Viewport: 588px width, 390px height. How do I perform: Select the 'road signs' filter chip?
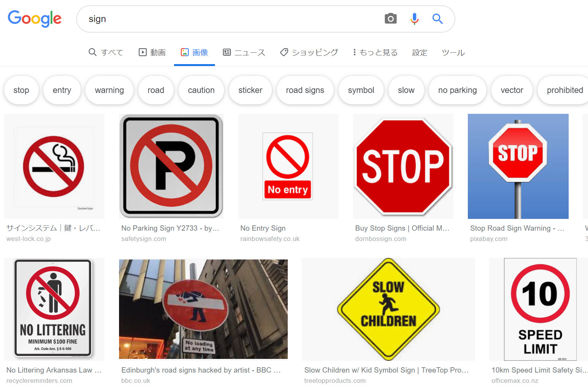click(305, 90)
